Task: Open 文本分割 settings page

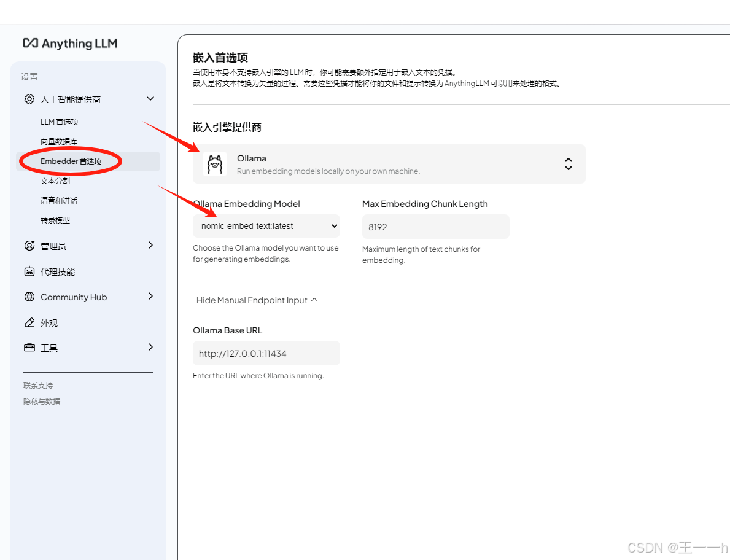Action: click(55, 181)
